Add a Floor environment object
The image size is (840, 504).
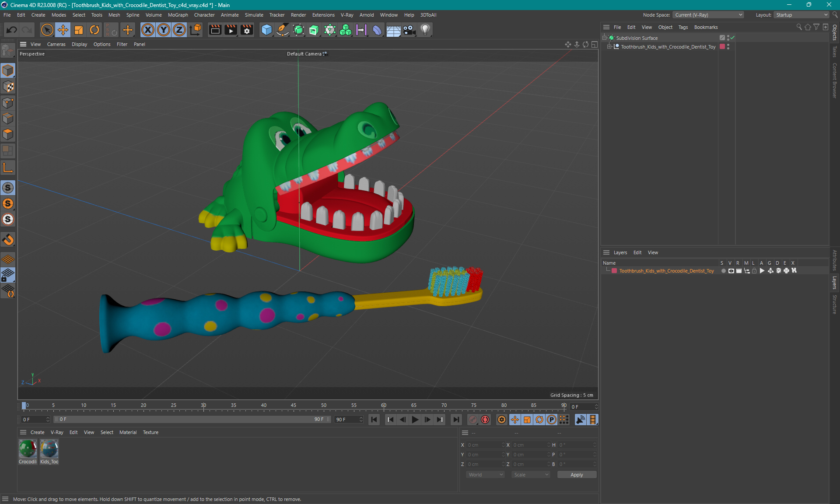(x=393, y=30)
